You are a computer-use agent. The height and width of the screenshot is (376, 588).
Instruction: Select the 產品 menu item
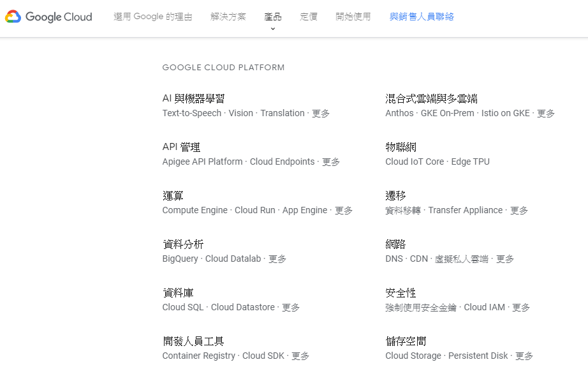click(x=272, y=17)
